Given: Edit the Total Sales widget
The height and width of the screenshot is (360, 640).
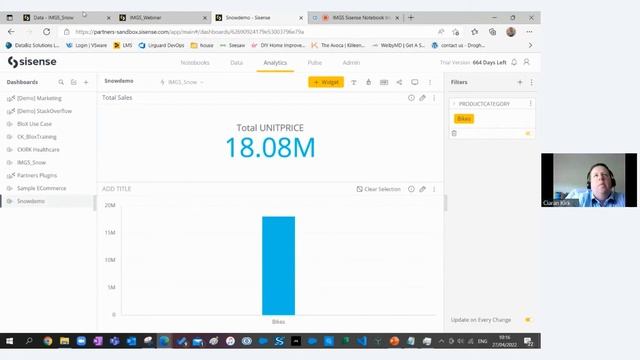Looking at the screenshot, I should [422, 98].
